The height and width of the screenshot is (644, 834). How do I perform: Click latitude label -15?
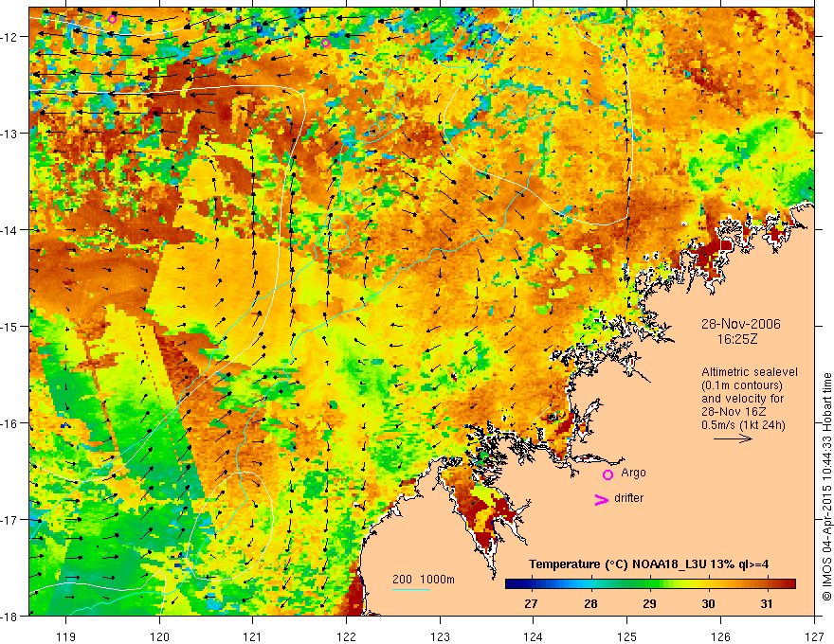pyautogui.click(x=9, y=326)
